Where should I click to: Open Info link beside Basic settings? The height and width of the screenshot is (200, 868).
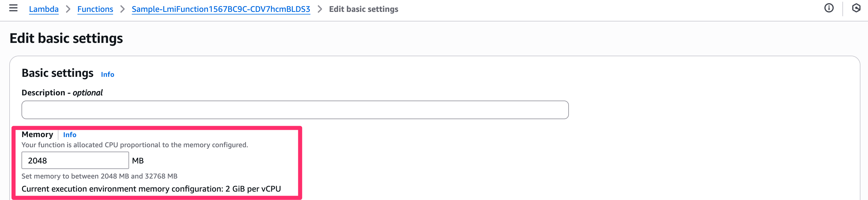click(x=108, y=74)
